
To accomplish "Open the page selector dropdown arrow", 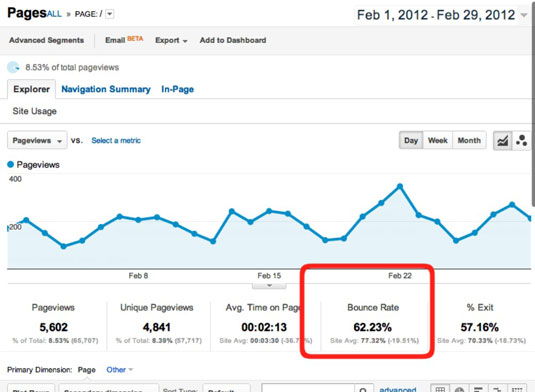I will click(110, 14).
